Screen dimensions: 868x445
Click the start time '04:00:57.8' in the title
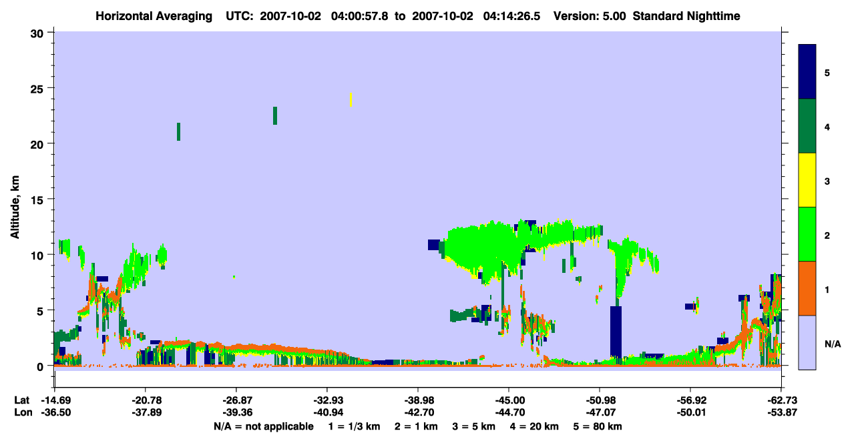coord(360,15)
